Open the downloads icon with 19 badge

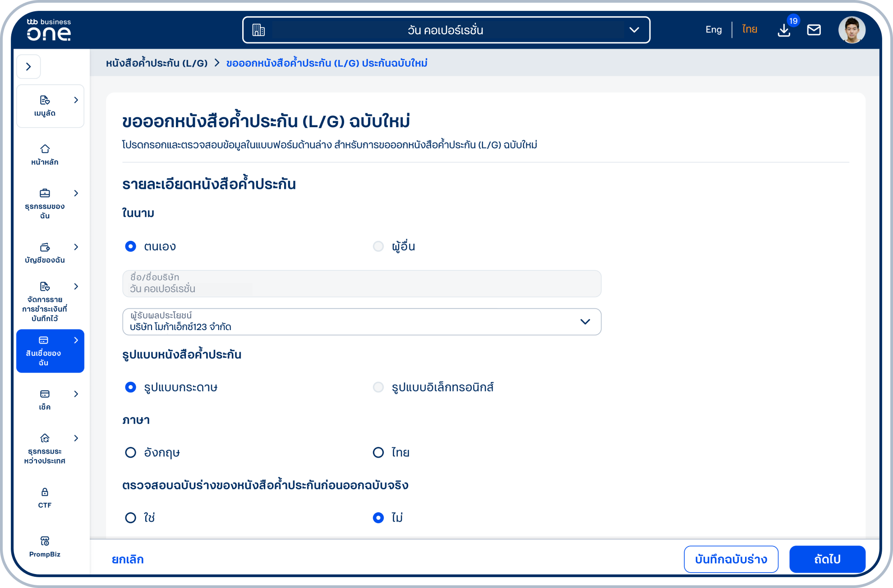click(x=784, y=30)
